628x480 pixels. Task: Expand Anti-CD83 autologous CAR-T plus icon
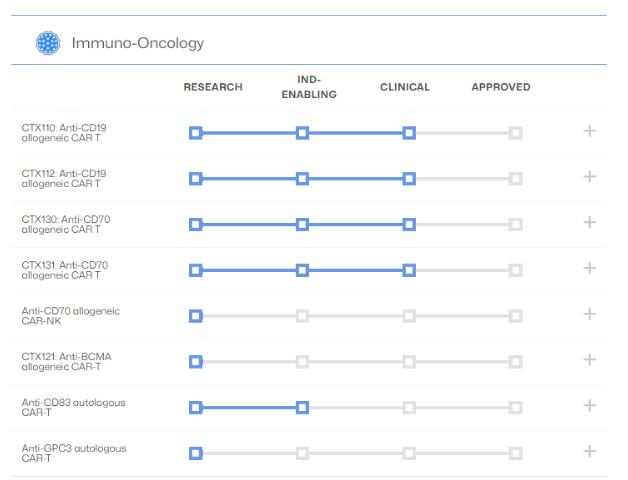pos(590,405)
